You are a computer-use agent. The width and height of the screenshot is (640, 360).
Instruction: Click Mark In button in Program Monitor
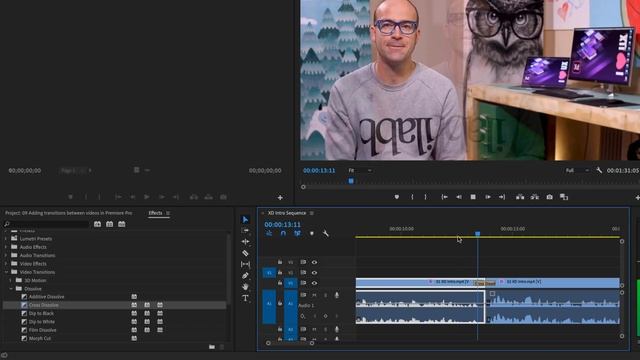(x=412, y=197)
